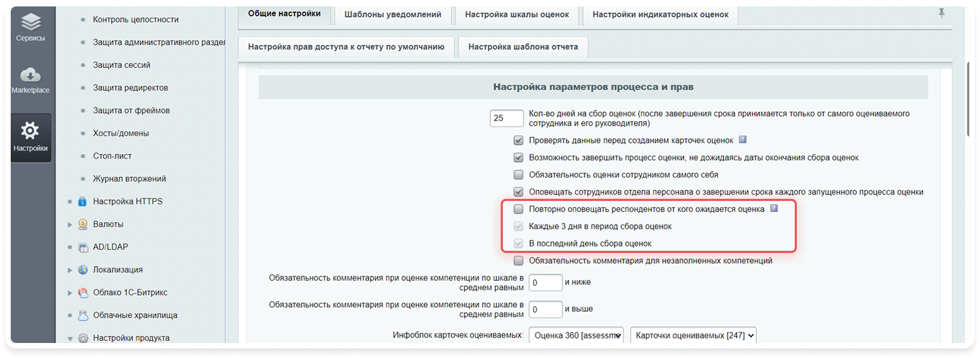Viewport: 980px width, 358px height.
Task: Click the Инфоблок карточек оцениваемых label
Action: [x=458, y=335]
